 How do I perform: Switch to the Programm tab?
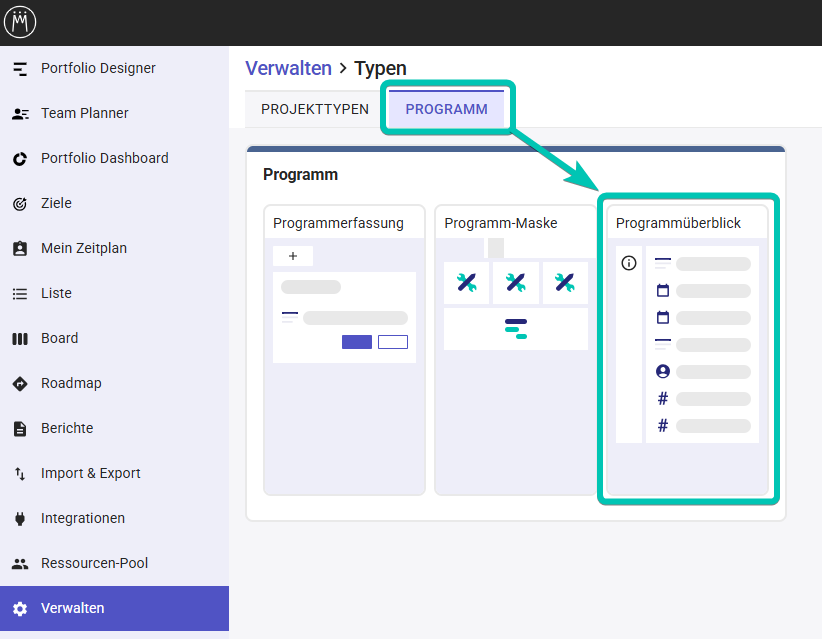pyautogui.click(x=446, y=109)
